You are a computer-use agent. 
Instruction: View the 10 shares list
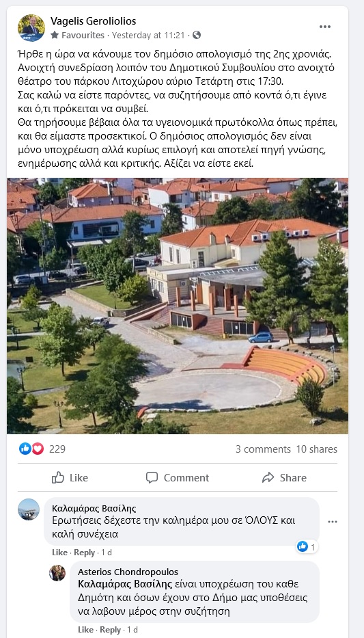317,449
